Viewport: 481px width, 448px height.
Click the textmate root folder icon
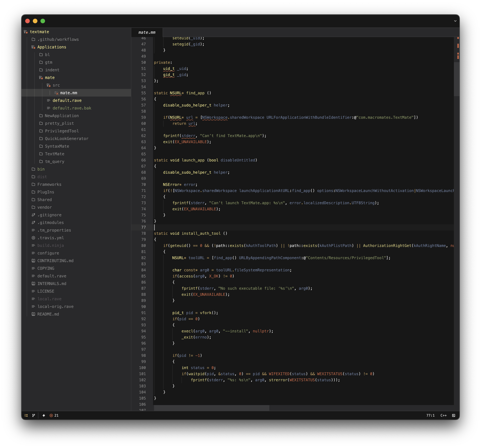click(x=26, y=32)
